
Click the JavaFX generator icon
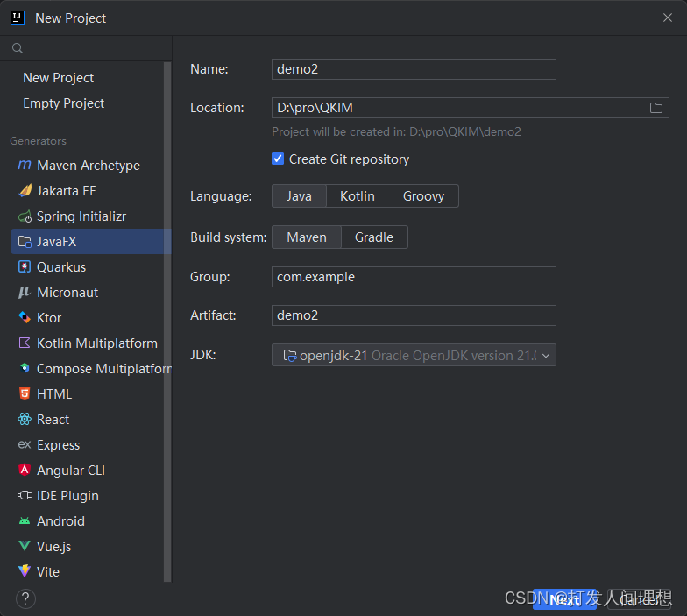[25, 242]
